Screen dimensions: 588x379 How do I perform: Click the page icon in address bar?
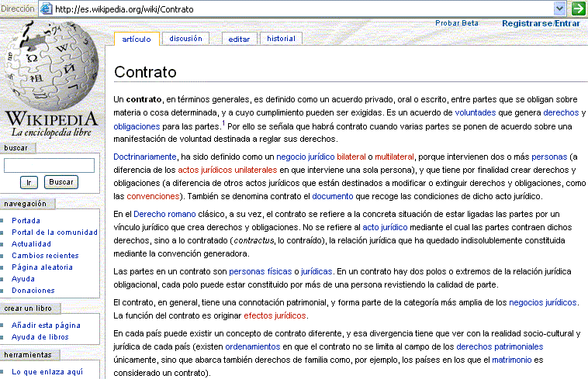point(46,9)
